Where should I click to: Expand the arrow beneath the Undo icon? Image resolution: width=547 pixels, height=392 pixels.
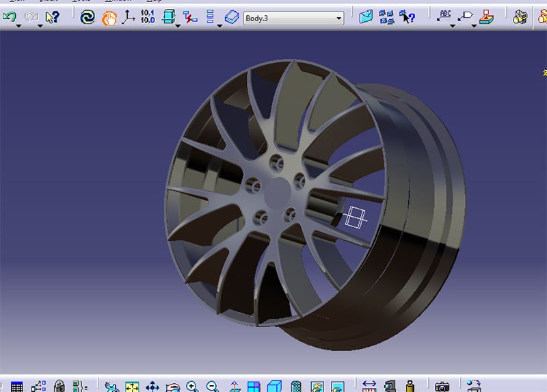18,26
